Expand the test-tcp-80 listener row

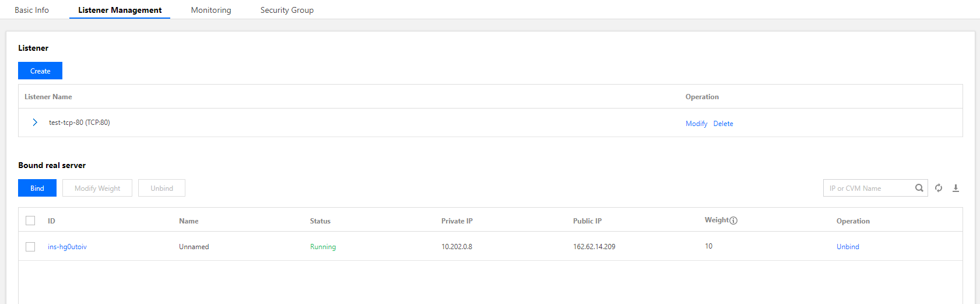click(x=35, y=123)
